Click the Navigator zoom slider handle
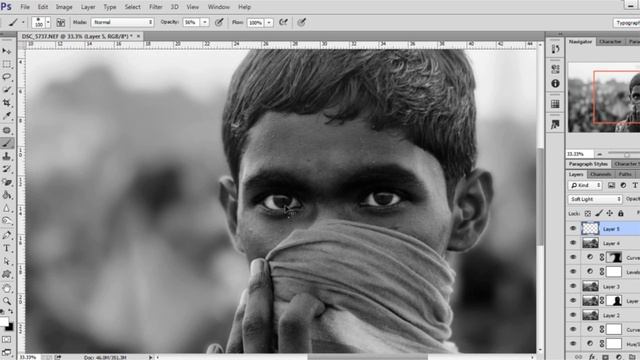 (x=627, y=154)
